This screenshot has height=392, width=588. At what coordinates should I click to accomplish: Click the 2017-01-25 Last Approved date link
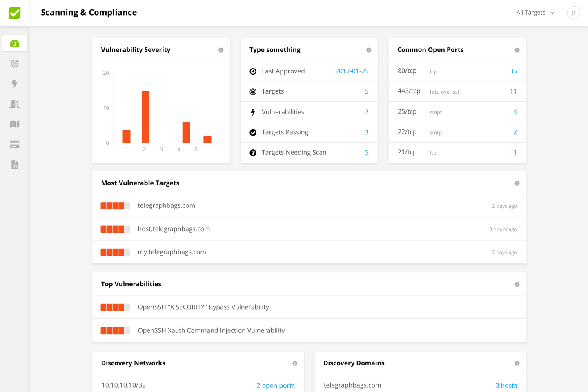point(352,71)
